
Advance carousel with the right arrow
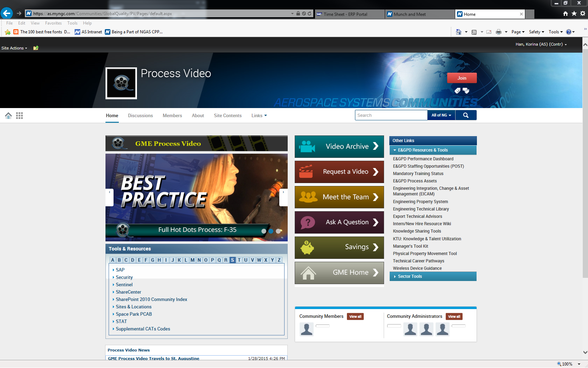283,197
